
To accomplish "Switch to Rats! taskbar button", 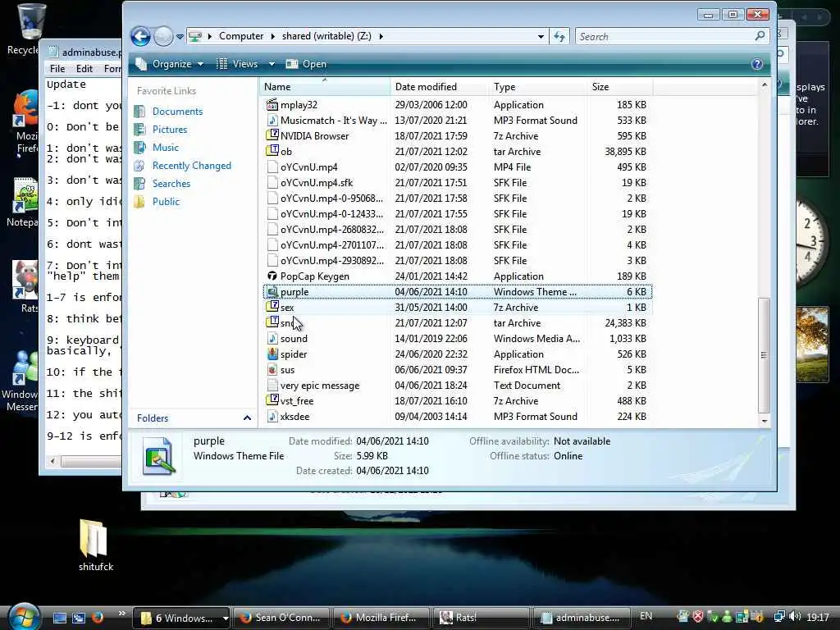I will pos(481,618).
